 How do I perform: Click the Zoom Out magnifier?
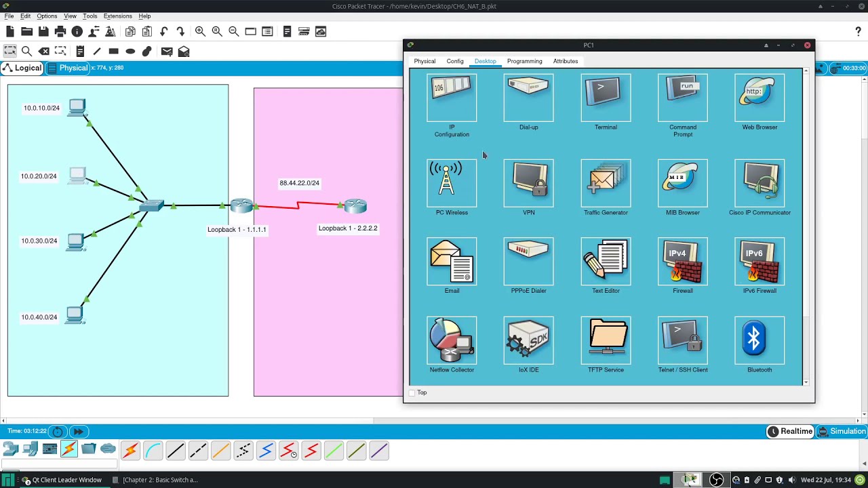pyautogui.click(x=233, y=31)
